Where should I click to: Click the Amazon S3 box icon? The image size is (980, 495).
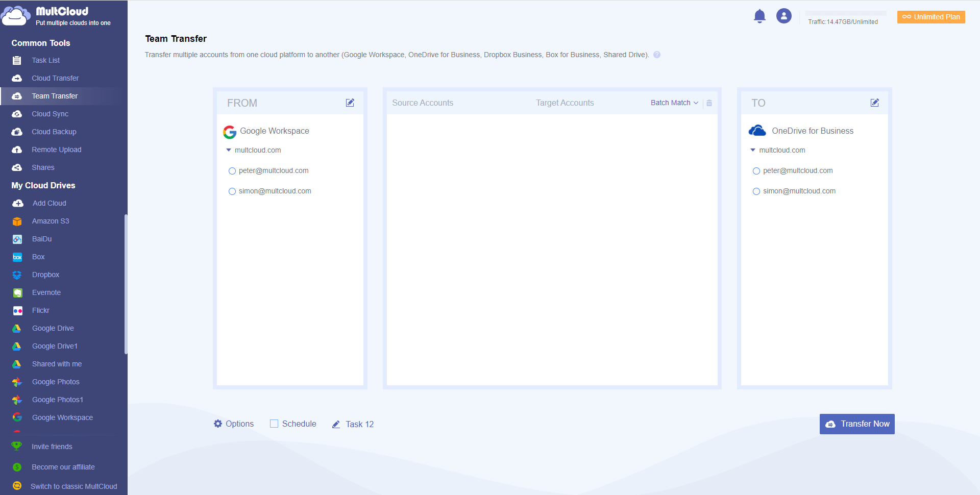17,221
